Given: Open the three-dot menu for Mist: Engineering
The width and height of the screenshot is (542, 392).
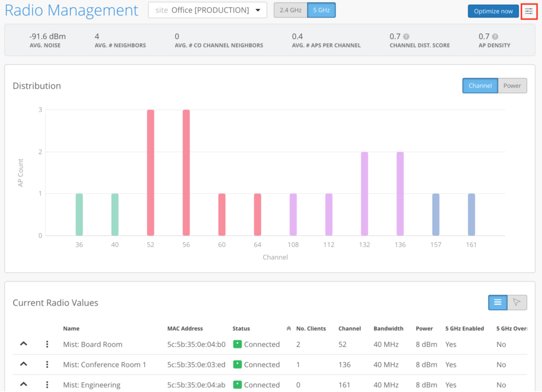Looking at the screenshot, I should click(x=47, y=385).
